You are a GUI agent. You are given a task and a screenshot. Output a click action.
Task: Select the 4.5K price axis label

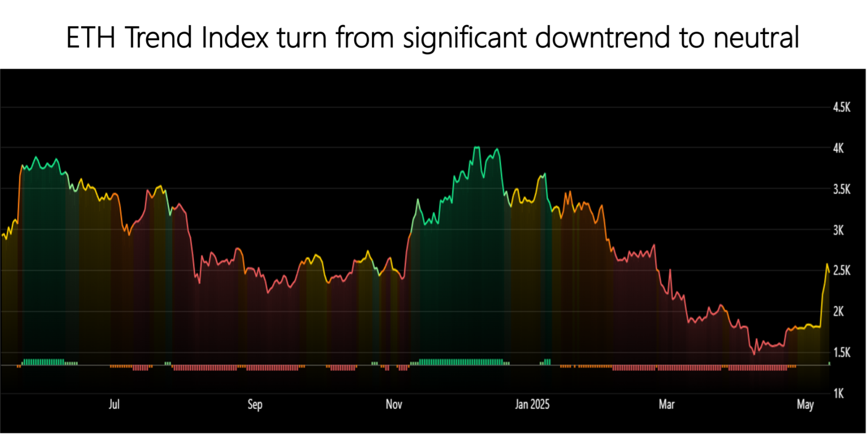[842, 107]
